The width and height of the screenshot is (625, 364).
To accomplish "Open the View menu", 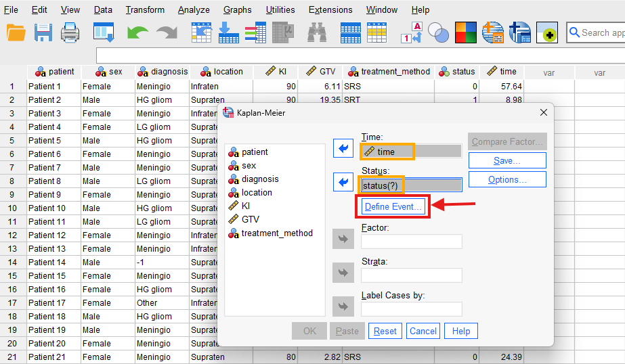I will (x=70, y=9).
